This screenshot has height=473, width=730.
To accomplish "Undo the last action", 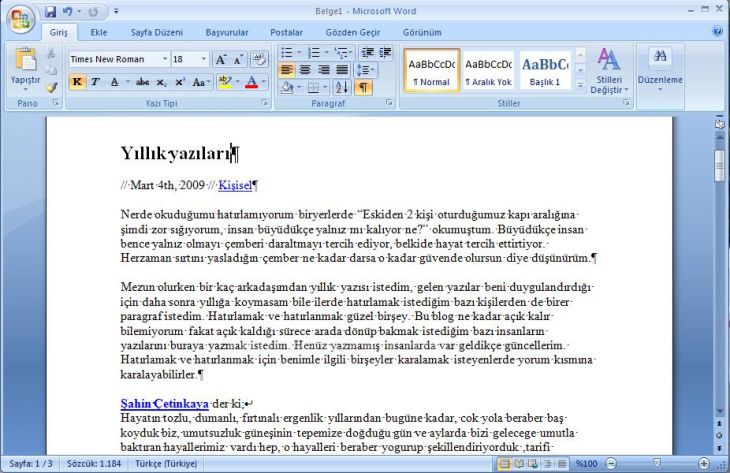I will click(x=68, y=11).
